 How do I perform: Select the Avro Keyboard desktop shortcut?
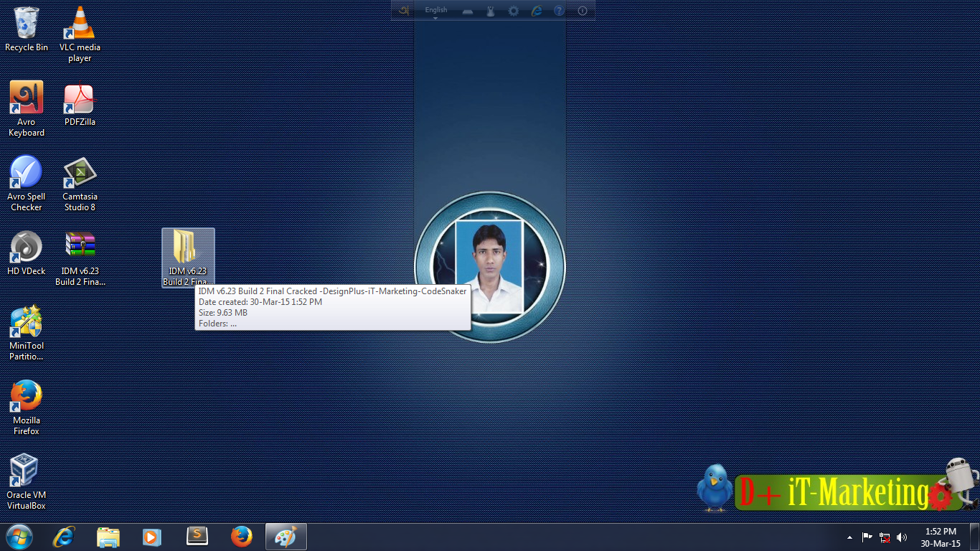pos(27,109)
